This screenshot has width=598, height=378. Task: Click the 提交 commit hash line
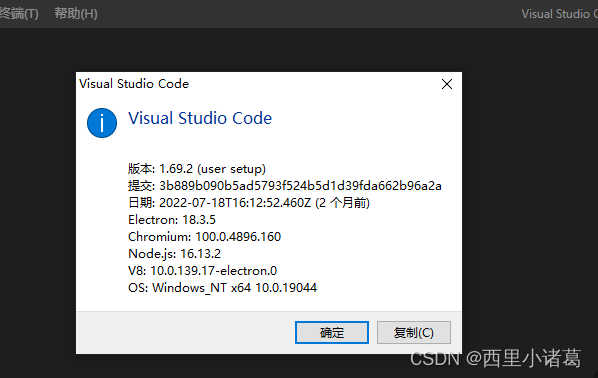(x=285, y=186)
